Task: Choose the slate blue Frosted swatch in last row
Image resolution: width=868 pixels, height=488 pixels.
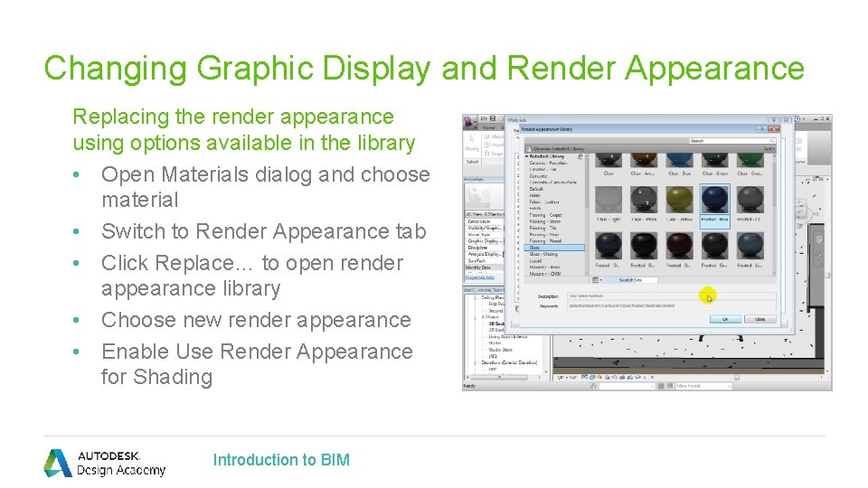Action: pyautogui.click(x=750, y=249)
